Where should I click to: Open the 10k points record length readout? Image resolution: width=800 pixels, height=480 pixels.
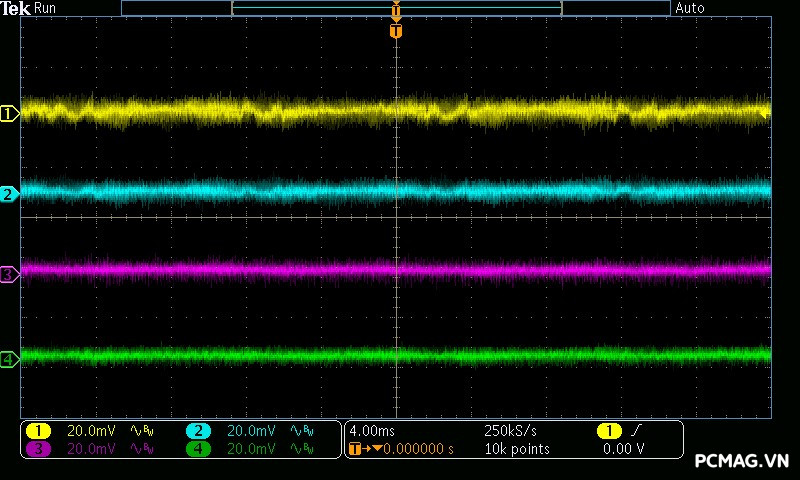516,449
